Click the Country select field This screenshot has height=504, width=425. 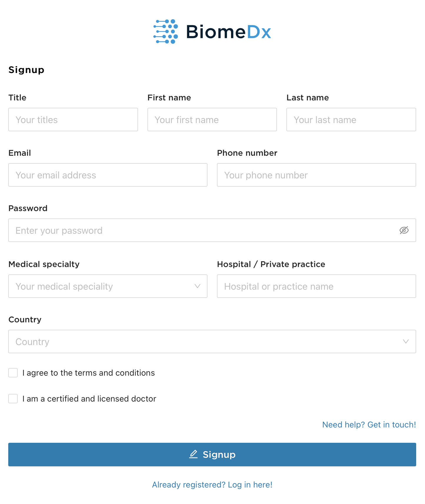tap(212, 341)
